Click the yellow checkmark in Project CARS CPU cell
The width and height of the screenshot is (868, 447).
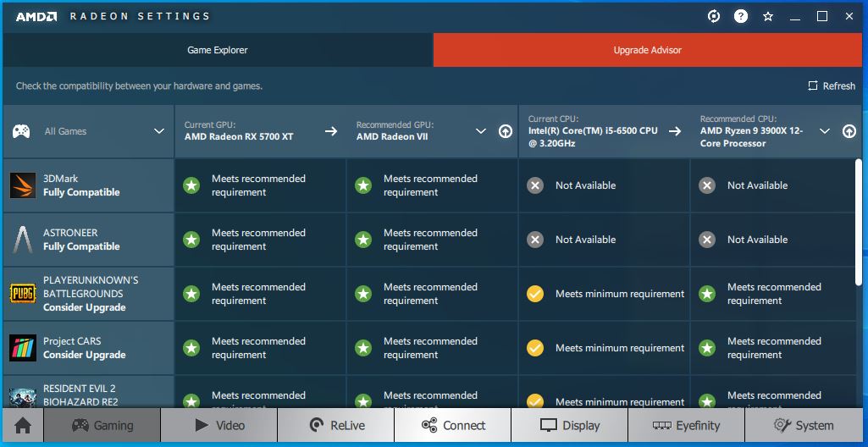coord(534,348)
